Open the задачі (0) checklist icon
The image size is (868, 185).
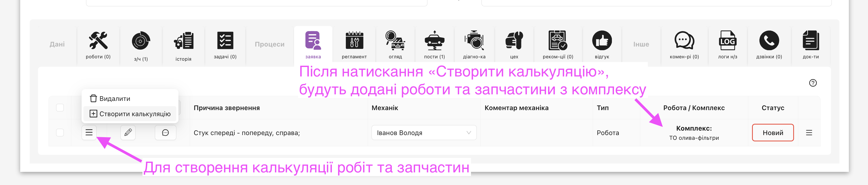point(225,41)
